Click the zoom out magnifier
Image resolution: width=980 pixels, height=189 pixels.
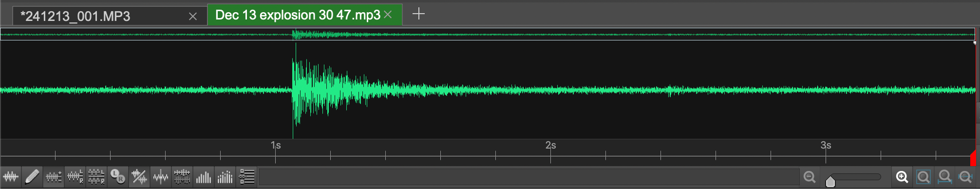point(810,177)
